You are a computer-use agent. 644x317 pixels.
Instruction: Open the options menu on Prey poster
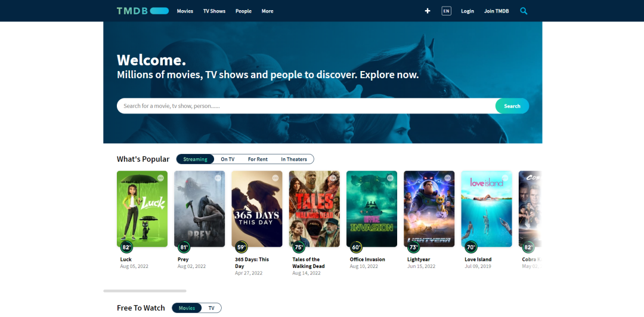(218, 178)
